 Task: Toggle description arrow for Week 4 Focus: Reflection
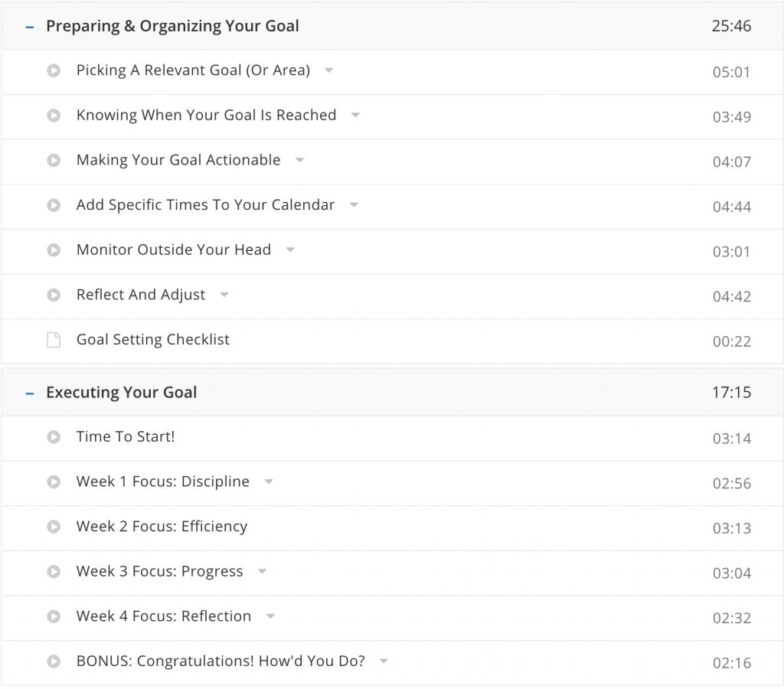(270, 616)
